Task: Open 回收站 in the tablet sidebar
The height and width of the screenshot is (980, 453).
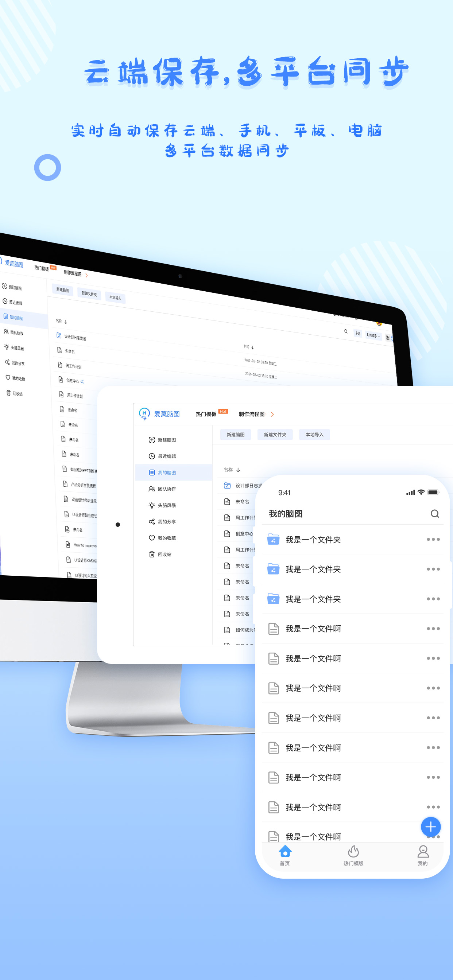Action: click(x=160, y=554)
